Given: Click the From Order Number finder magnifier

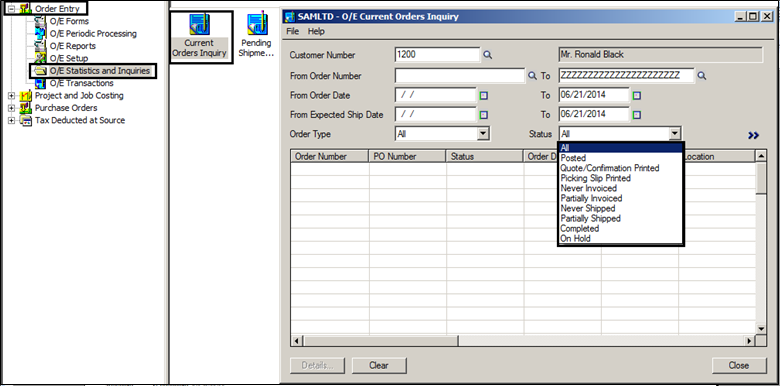Looking at the screenshot, I should point(532,76).
